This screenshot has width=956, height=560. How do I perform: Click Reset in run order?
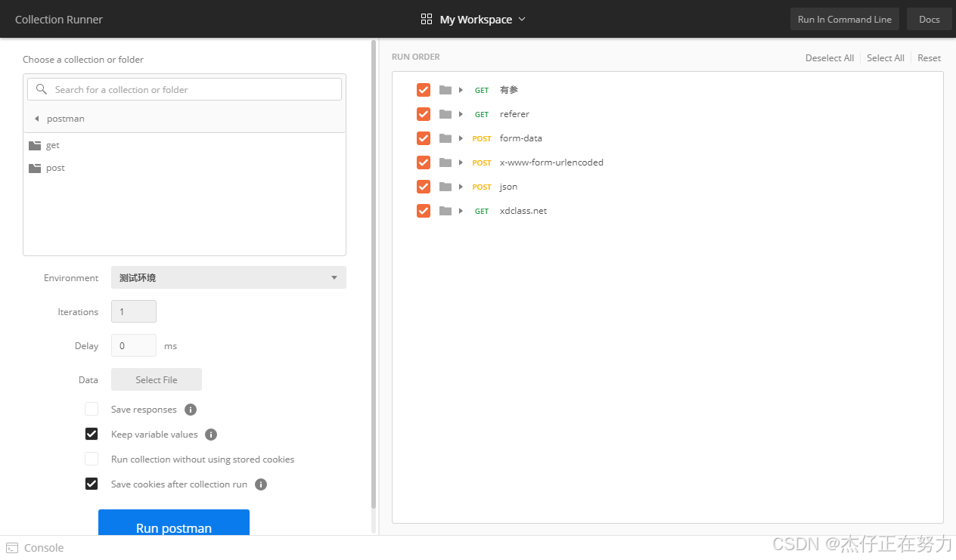click(x=930, y=58)
